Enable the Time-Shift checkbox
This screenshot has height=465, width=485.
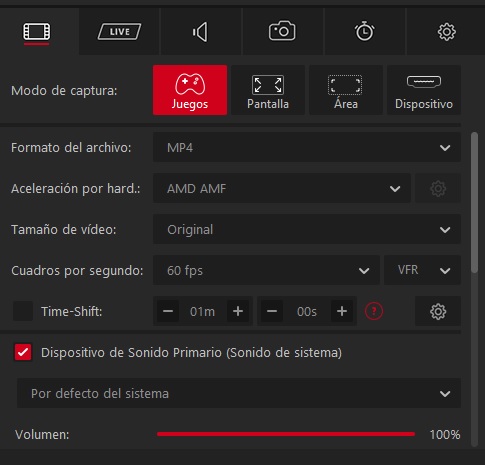coord(23,311)
